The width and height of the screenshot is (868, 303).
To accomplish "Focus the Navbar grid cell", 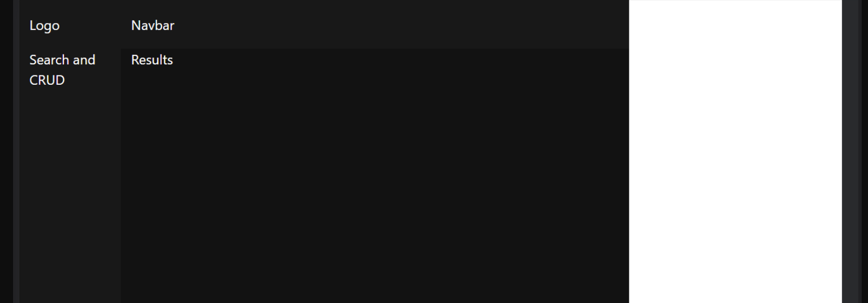I will (375, 25).
